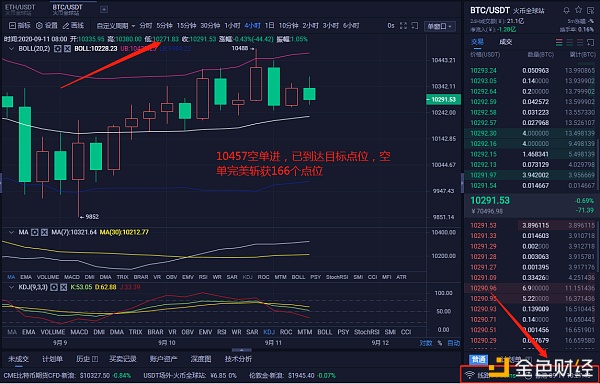The width and height of the screenshot is (600, 384).
Task: Open the 指标 indicators tool
Action: pyautogui.click(x=19, y=26)
